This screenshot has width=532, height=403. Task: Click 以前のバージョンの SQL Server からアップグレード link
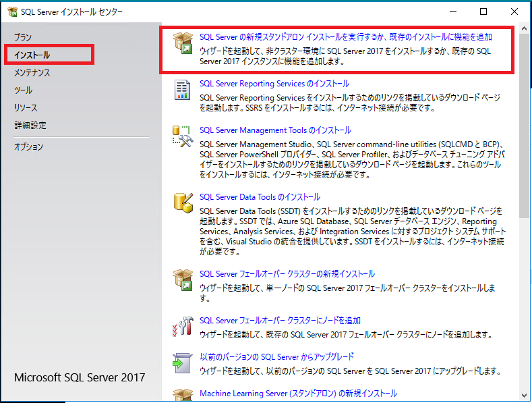click(x=276, y=357)
